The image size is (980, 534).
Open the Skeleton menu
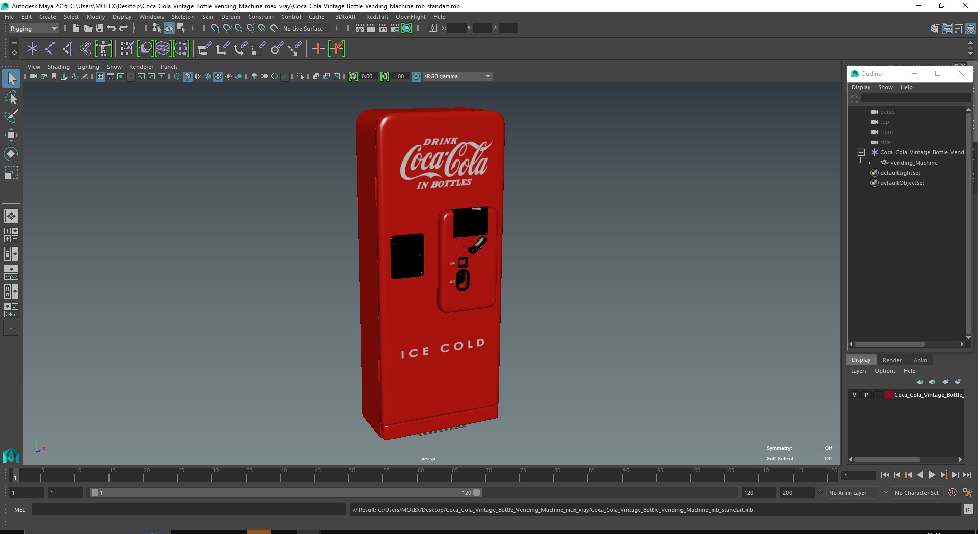click(183, 17)
